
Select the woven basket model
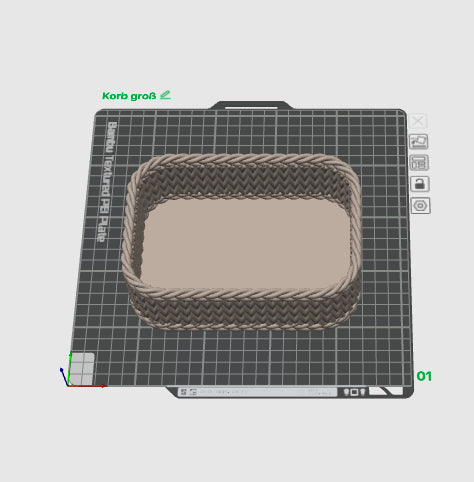pyautogui.click(x=242, y=243)
